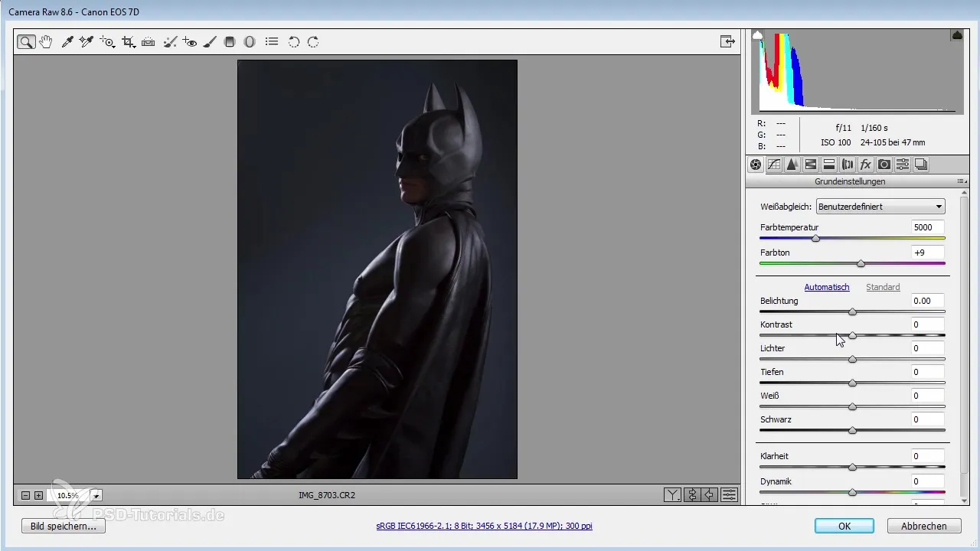Open the Grundeinstellungen panel flyout menu
This screenshot has height=551, width=980.
tap(960, 181)
